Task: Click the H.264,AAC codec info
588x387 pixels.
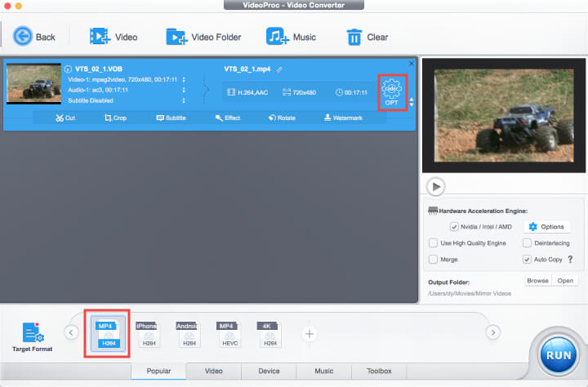Action: (x=247, y=92)
